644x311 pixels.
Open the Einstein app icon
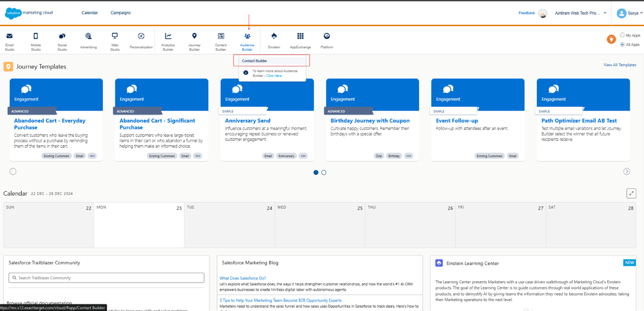[274, 37]
